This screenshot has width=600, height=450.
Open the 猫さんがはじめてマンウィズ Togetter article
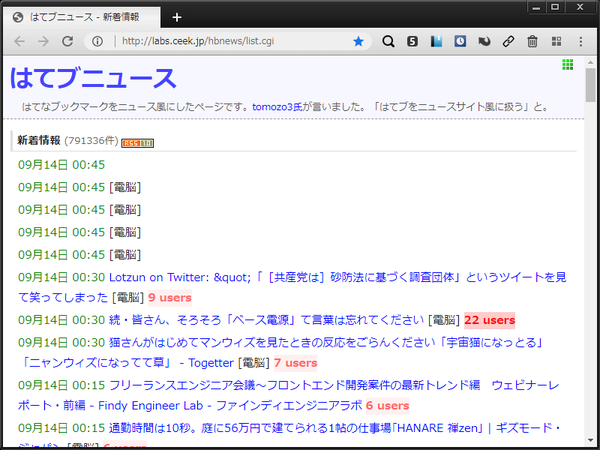click(x=281, y=352)
